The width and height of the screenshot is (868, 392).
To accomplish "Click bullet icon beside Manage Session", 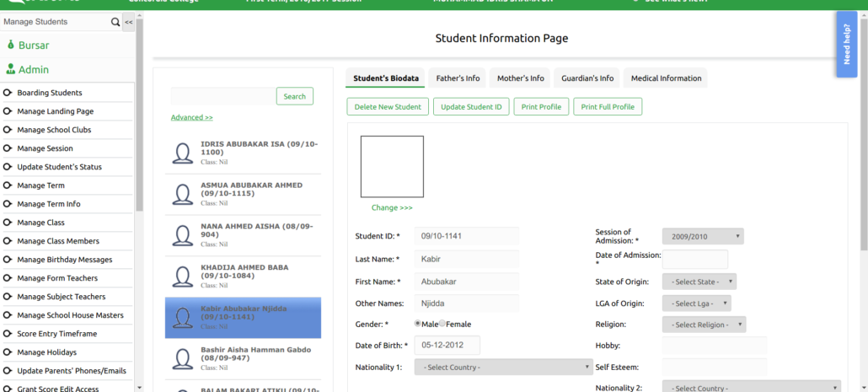I will pyautogui.click(x=8, y=148).
